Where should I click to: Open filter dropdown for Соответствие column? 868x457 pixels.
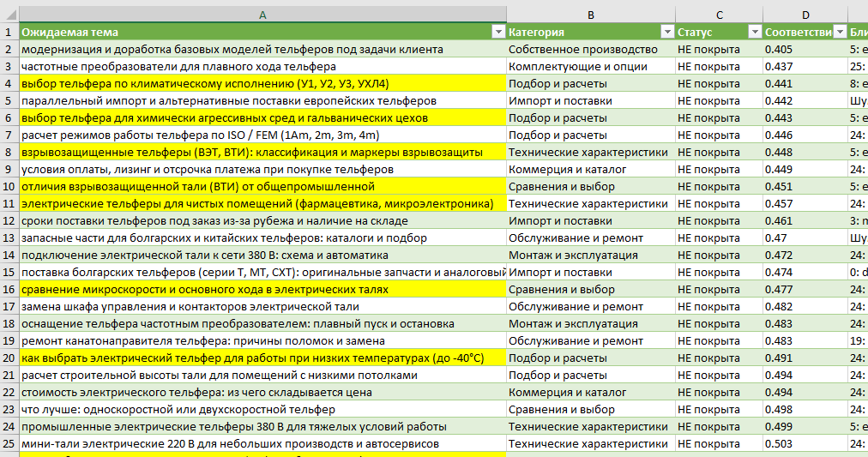(841, 32)
